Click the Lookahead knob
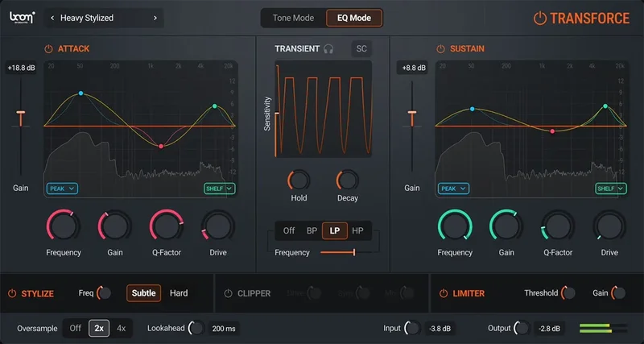The width and height of the screenshot is (644, 344). (196, 328)
